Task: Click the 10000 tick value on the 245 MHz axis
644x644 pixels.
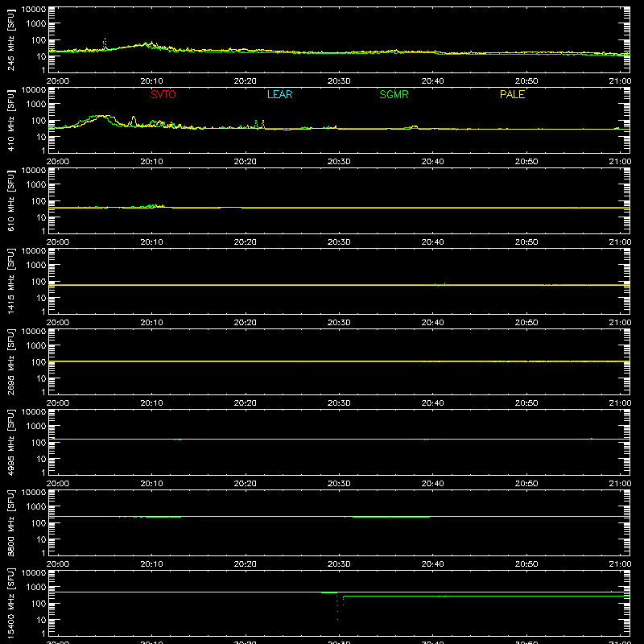Action: [34, 10]
